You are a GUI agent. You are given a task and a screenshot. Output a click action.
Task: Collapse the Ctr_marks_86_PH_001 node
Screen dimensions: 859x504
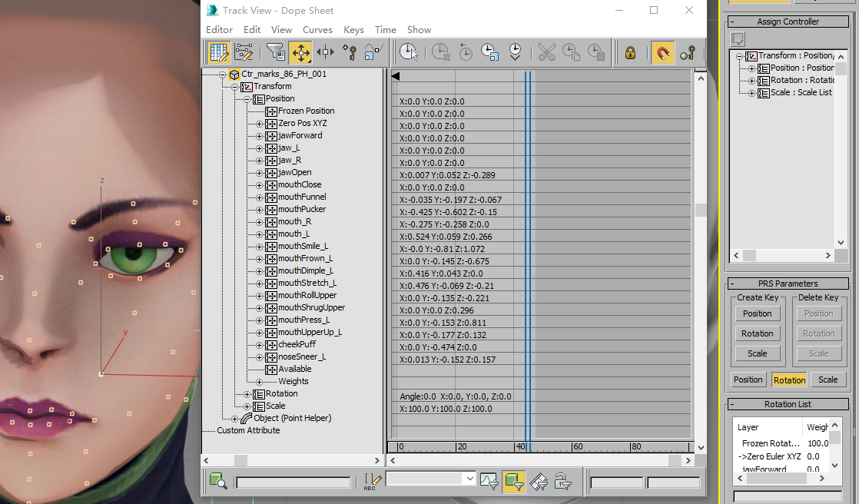[x=222, y=75]
